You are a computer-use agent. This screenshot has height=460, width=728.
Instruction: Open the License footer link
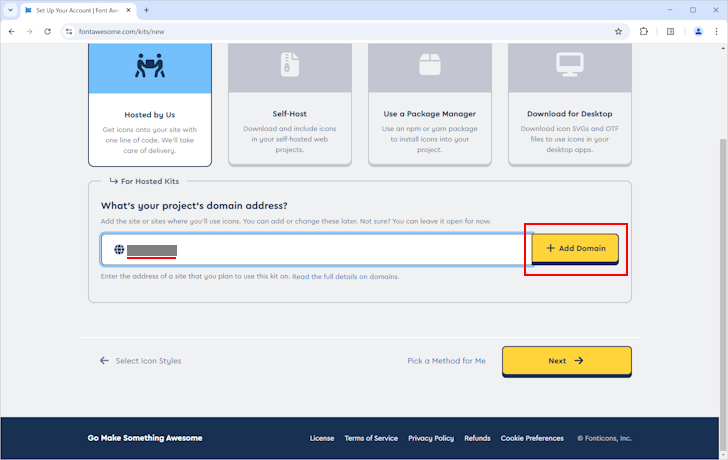coord(322,438)
